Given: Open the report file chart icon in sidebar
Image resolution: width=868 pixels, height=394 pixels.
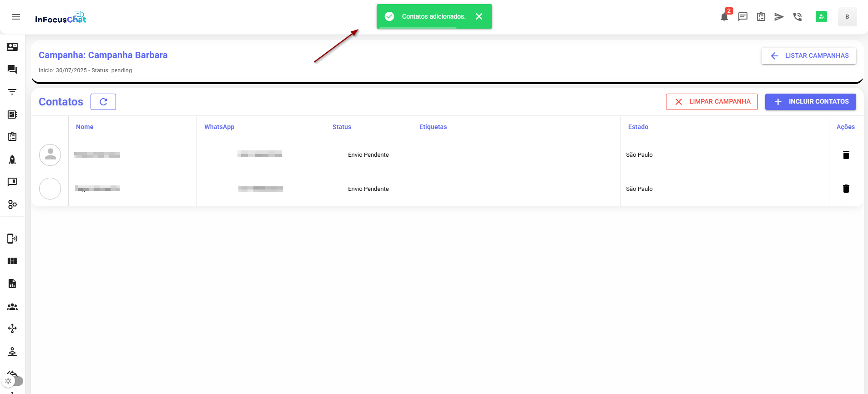Looking at the screenshot, I should [x=12, y=284].
